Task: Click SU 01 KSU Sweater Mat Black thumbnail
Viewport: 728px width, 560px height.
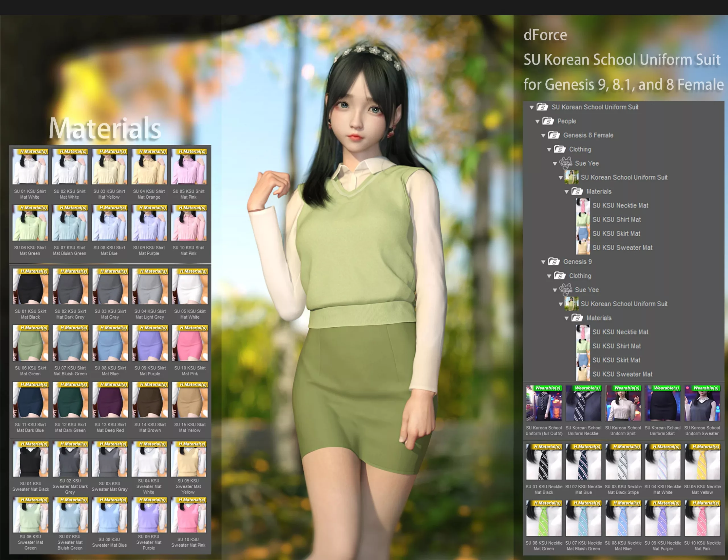Action: (x=31, y=460)
